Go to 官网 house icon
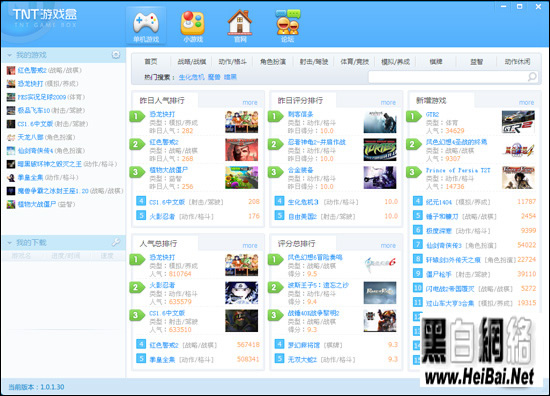This screenshot has height=396, width=550. (x=240, y=26)
